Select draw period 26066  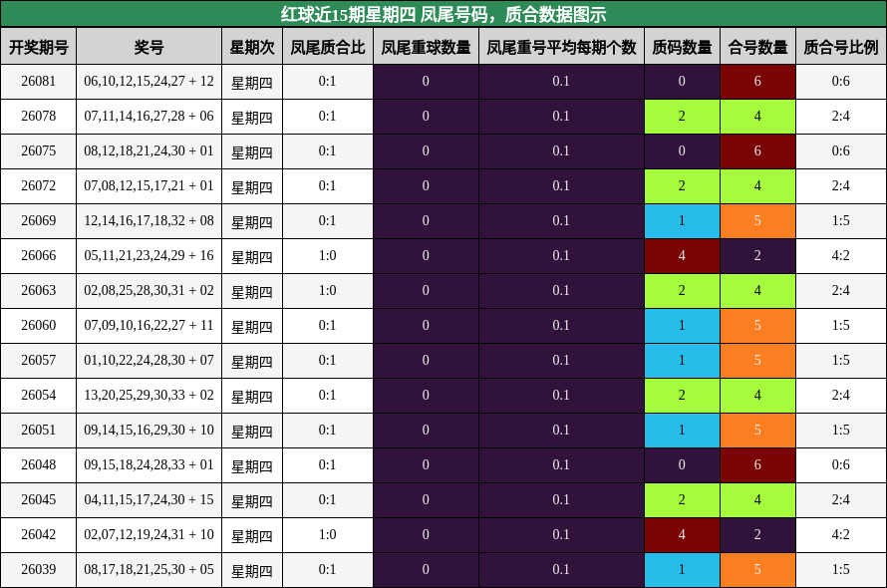[x=39, y=256]
